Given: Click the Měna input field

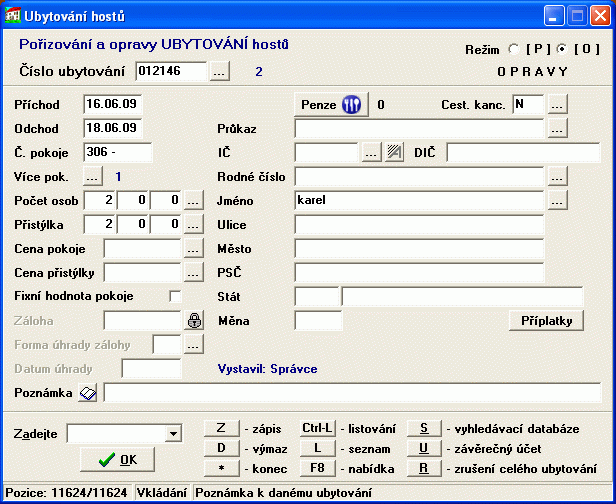Looking at the screenshot, I should pos(318,321).
